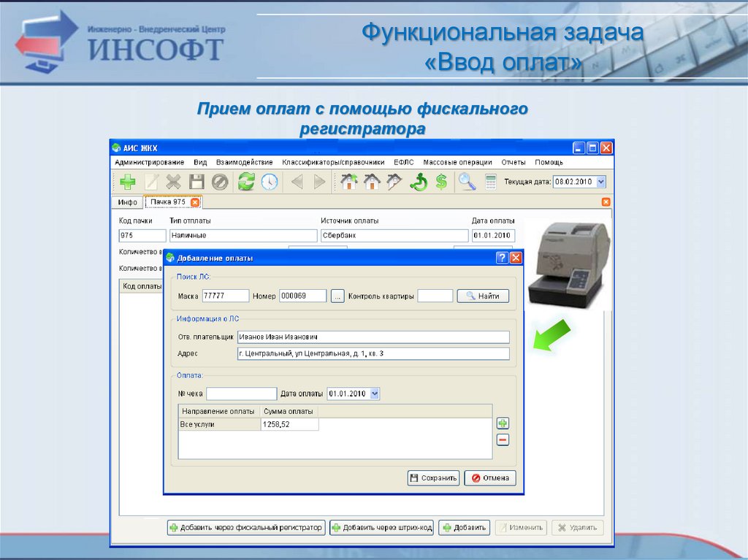Open the Вид menu

click(x=200, y=162)
